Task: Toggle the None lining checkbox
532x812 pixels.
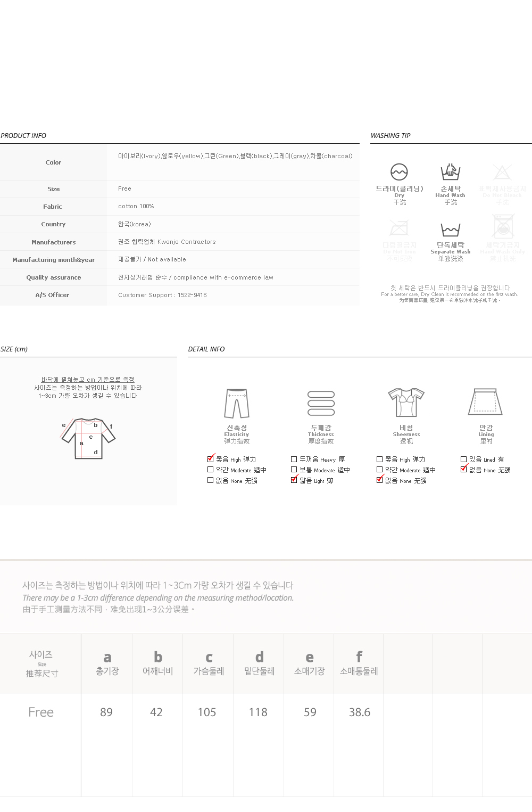Action: (x=463, y=469)
